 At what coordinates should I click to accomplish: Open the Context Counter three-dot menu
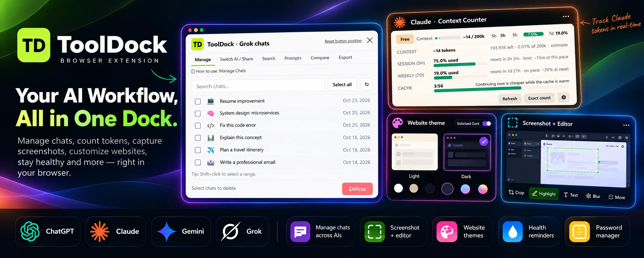coord(566,16)
